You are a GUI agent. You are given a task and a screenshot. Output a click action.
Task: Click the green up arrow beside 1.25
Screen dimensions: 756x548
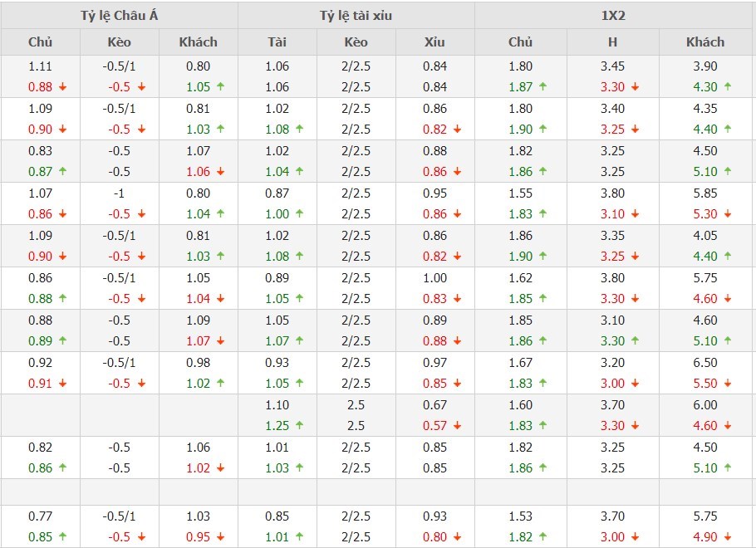(299, 426)
